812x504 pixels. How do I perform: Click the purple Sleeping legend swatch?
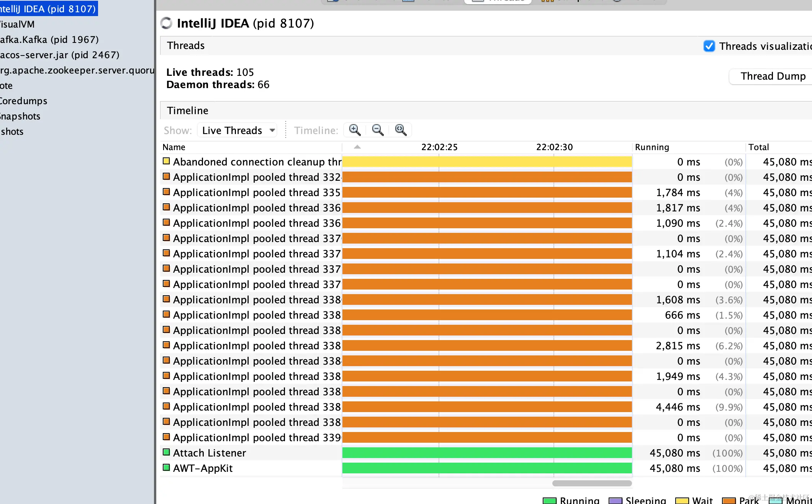tap(615, 501)
